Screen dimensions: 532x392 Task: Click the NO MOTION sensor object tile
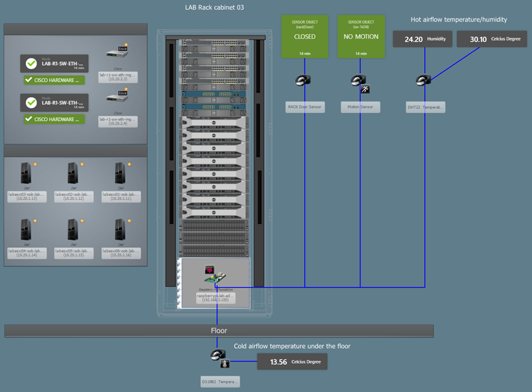point(361,37)
